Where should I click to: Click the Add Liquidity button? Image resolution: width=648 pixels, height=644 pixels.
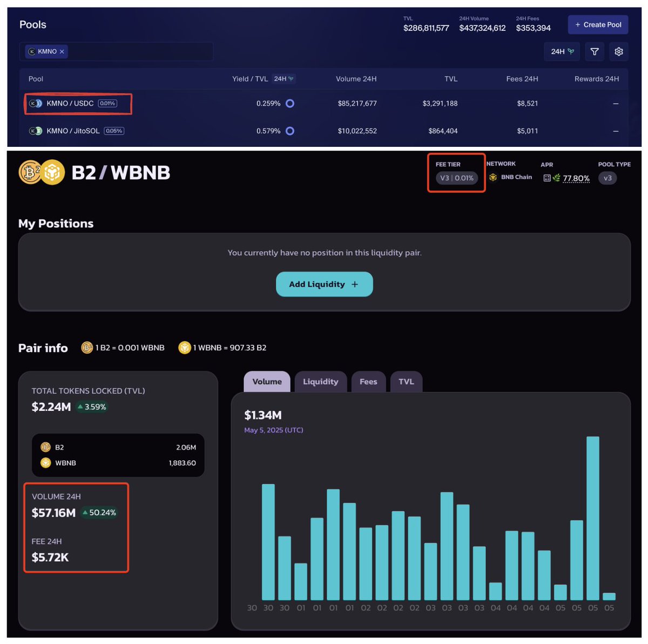[324, 284]
